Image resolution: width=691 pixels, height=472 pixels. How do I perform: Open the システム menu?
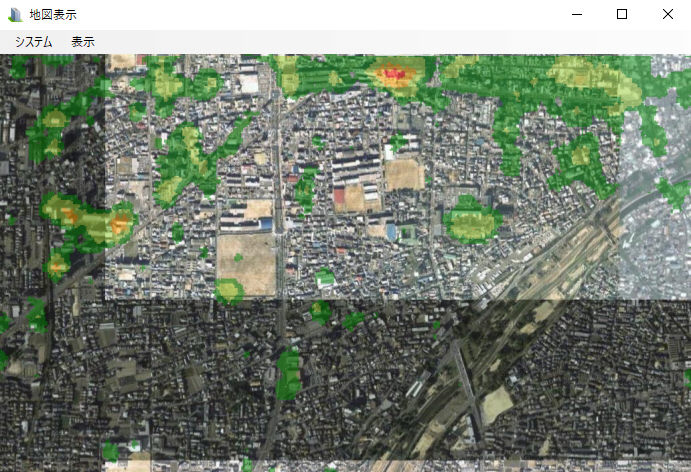point(33,42)
